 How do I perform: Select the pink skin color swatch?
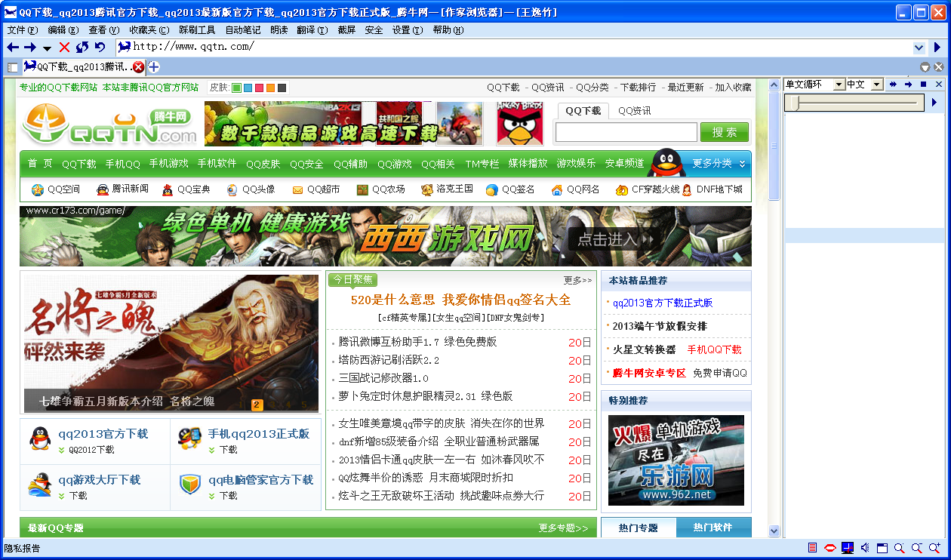(260, 88)
